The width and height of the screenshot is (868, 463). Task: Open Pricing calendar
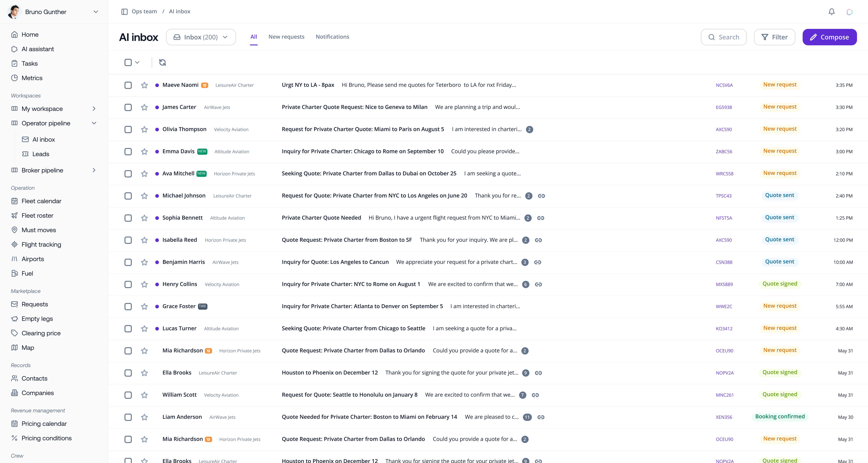click(x=39, y=424)
